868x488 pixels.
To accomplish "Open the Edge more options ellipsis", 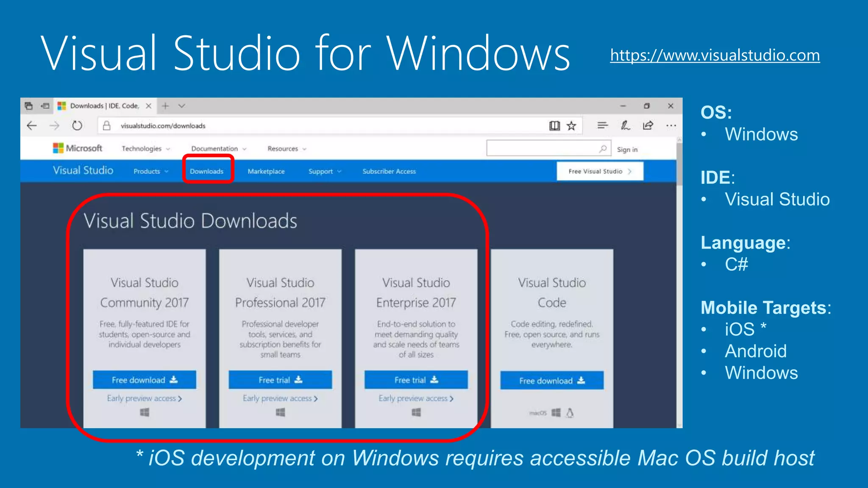I will [671, 125].
